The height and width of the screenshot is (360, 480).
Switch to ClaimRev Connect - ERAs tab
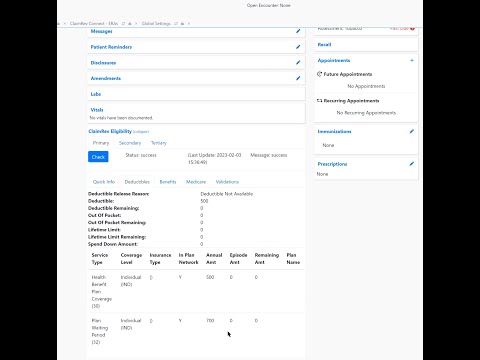point(94,24)
